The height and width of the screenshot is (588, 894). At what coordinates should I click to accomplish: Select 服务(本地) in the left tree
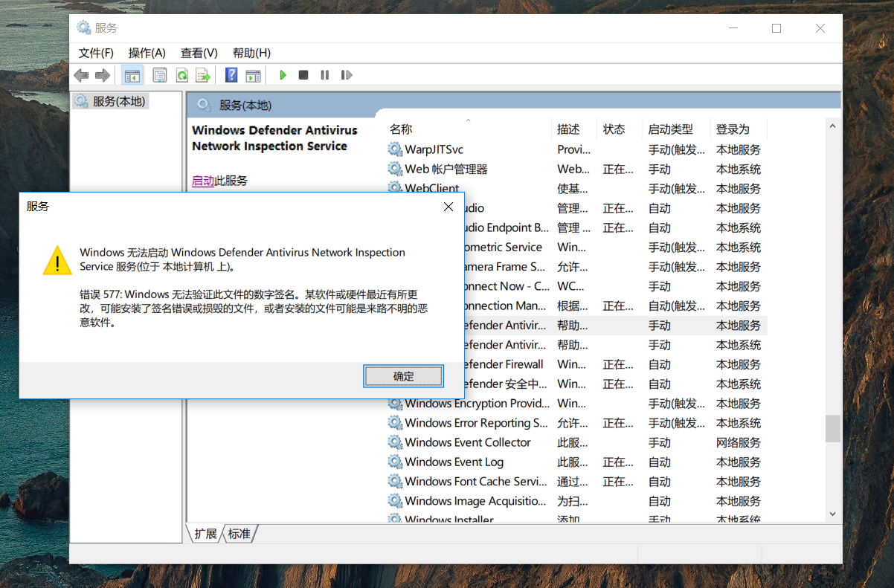click(x=119, y=101)
